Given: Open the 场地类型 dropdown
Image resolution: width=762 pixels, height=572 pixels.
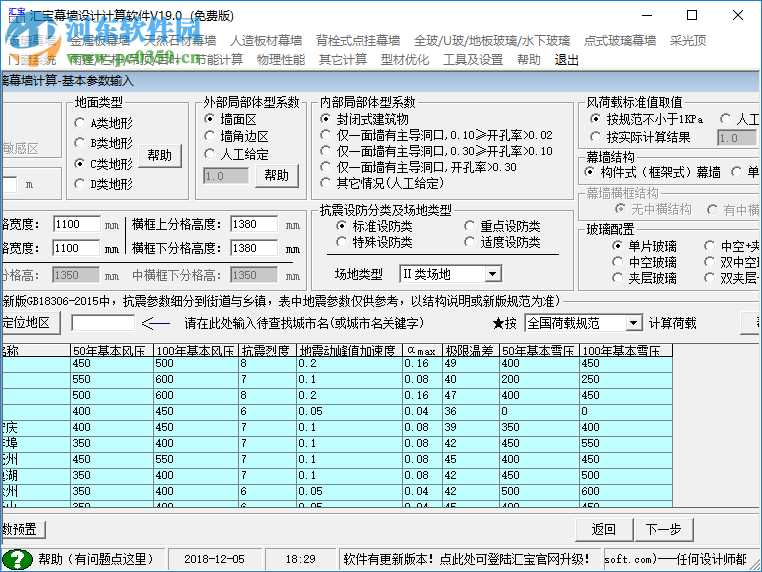Looking at the screenshot, I should point(492,274).
